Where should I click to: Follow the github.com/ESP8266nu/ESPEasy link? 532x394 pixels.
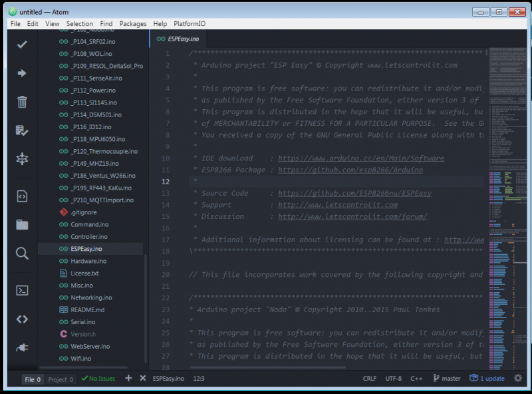point(354,193)
